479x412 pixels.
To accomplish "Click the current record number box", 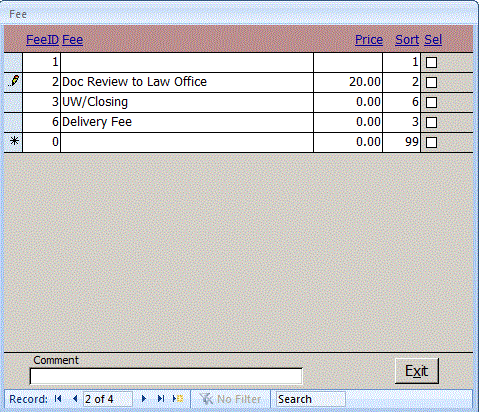I will [107, 399].
